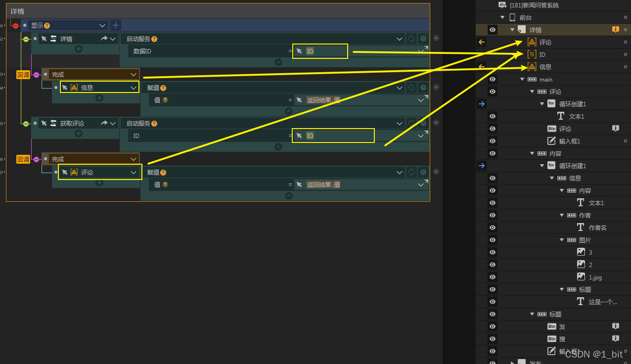Click the 详情 service name in flow
The image size is (631, 364).
(66, 39)
